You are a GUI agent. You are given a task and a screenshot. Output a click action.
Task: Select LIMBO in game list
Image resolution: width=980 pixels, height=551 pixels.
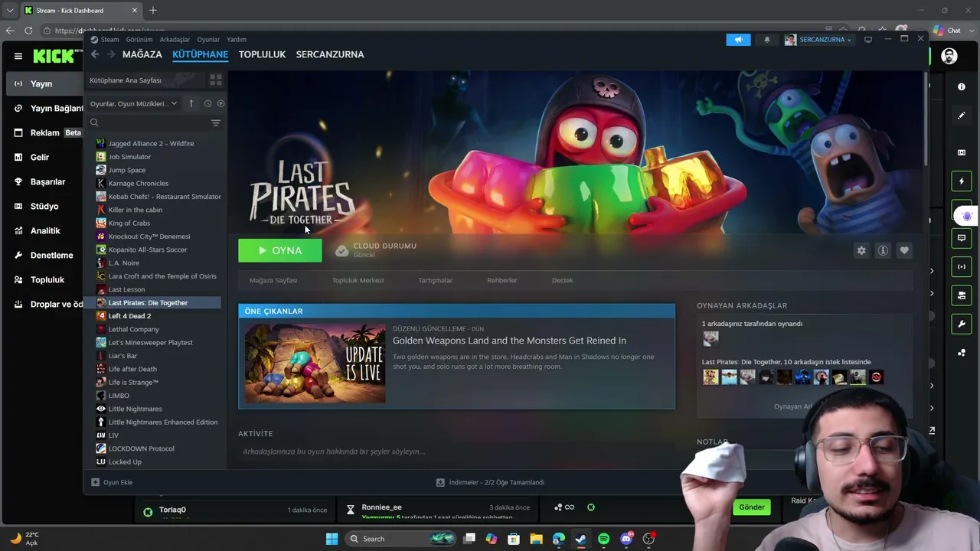[x=119, y=396]
